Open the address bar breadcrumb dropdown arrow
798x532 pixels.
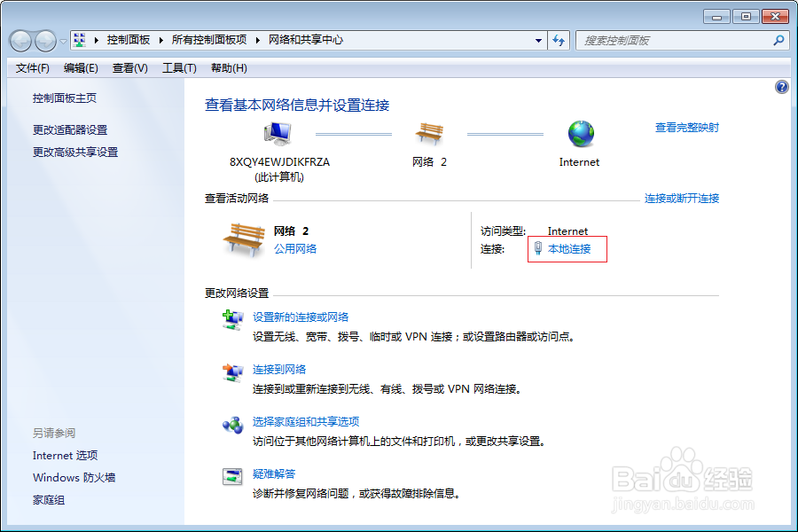[x=538, y=40]
